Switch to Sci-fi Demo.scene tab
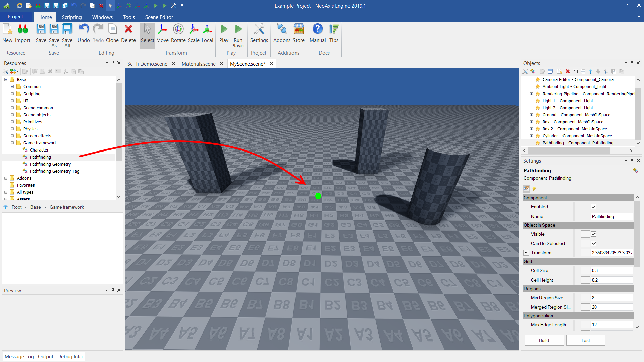 pos(147,64)
